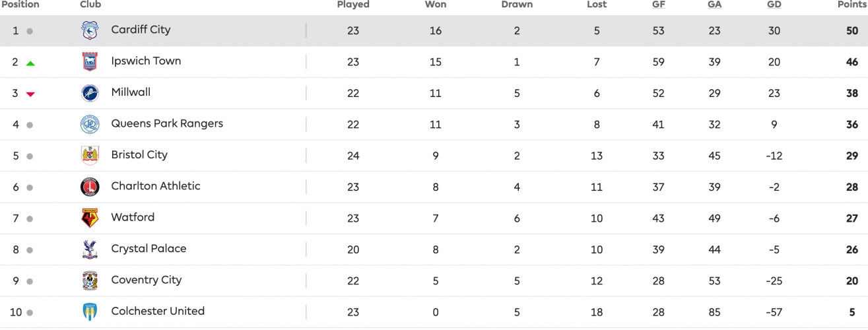Click Millwall's red down-arrow indicator
The height and width of the screenshot is (330, 868).
pos(30,94)
